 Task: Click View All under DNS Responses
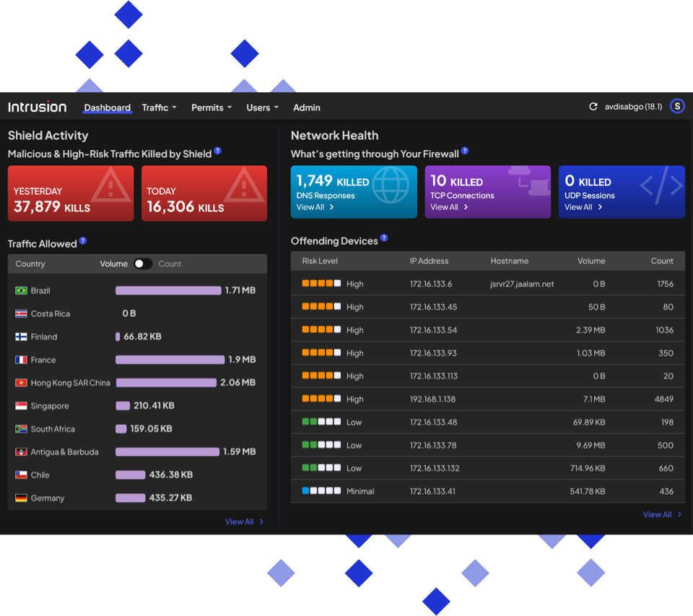pyautogui.click(x=315, y=207)
